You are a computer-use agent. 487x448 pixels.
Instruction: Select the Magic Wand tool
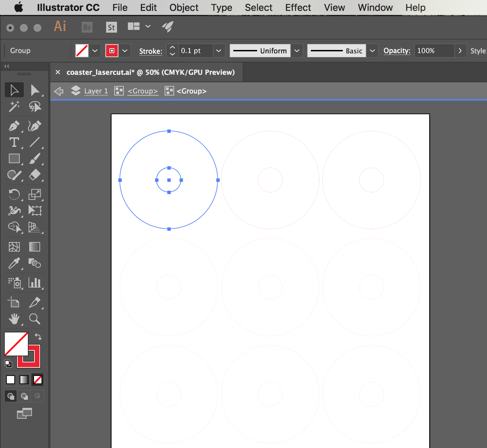14,106
